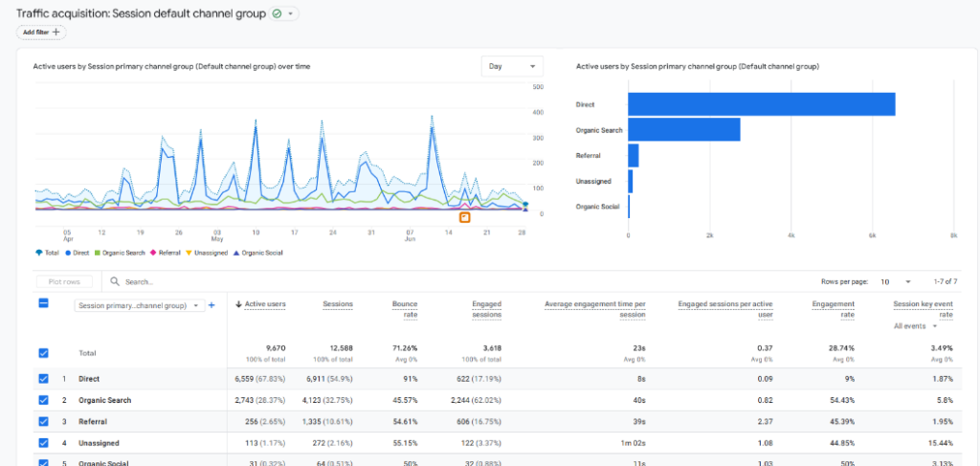Click the Direct legend blue dot
The image size is (980, 466).
pyautogui.click(x=68, y=253)
